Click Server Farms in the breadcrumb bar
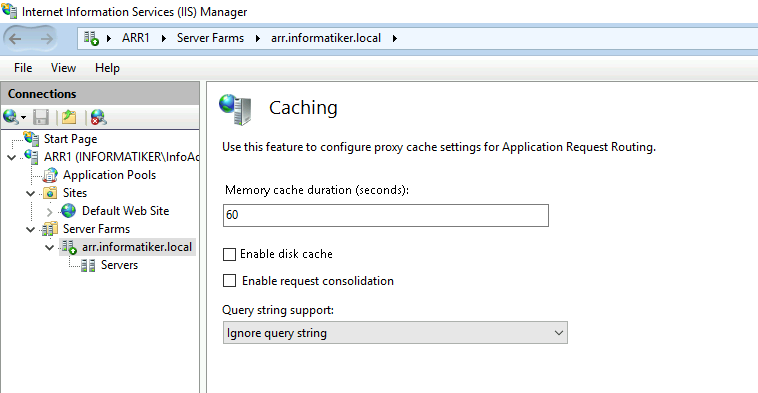This screenshot has height=393, width=758. (x=210, y=38)
